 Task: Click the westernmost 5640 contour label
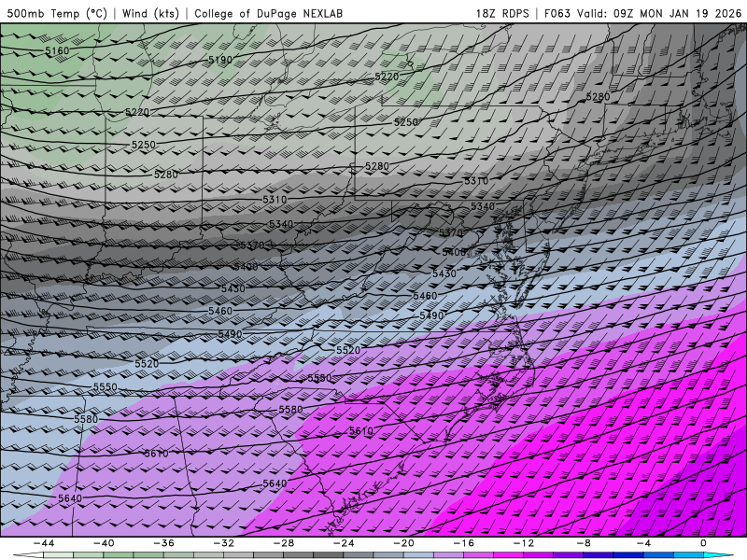69,498
